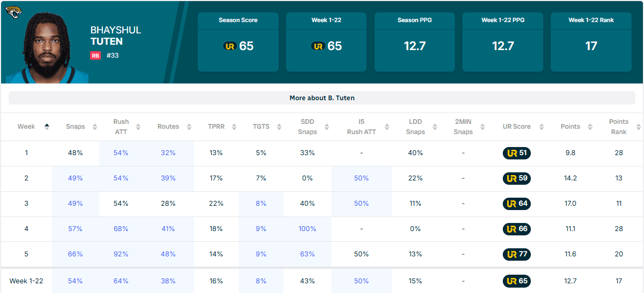The image size is (644, 293).
Task: Sort table by Snaps column arrow
Action: point(95,127)
